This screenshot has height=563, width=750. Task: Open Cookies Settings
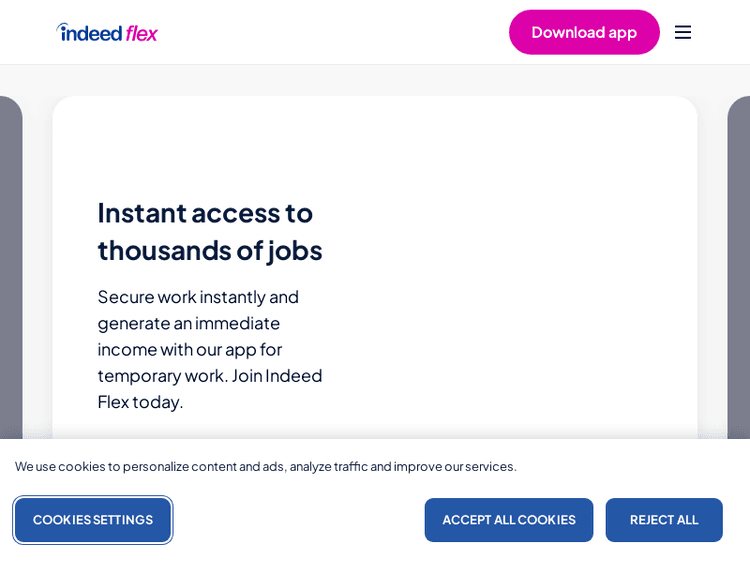pos(93,520)
